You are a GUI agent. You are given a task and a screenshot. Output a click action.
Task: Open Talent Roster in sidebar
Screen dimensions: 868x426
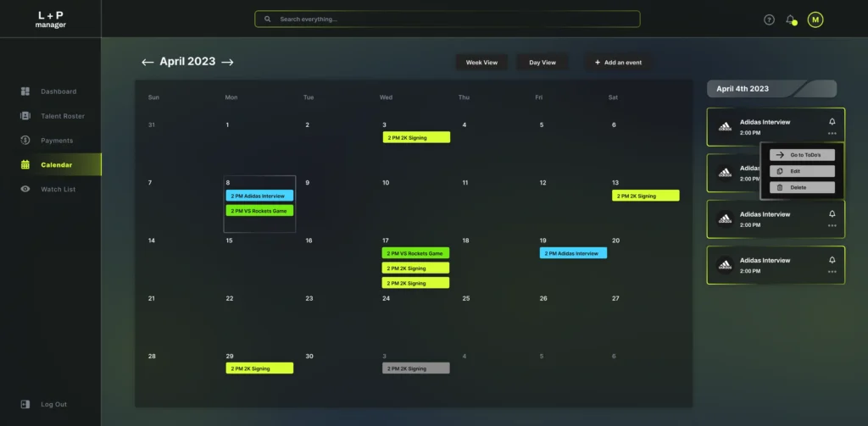pyautogui.click(x=53, y=116)
